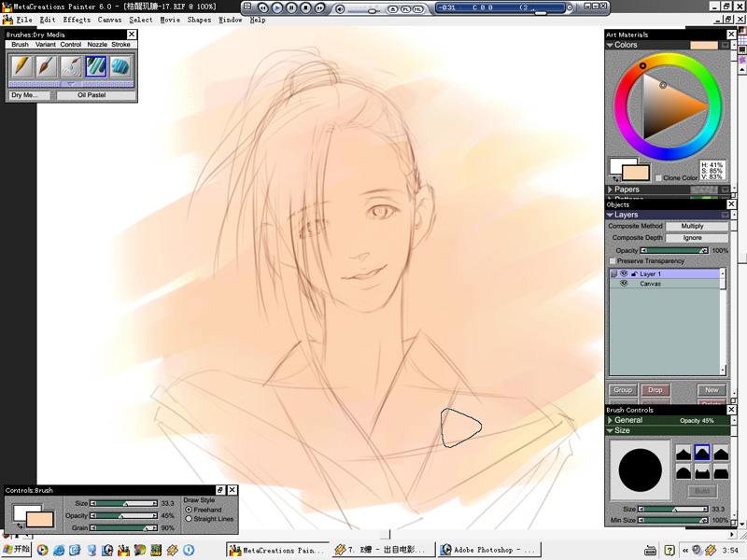The height and width of the screenshot is (560, 747).
Task: Expand the General brush controls section
Action: pyautogui.click(x=610, y=420)
